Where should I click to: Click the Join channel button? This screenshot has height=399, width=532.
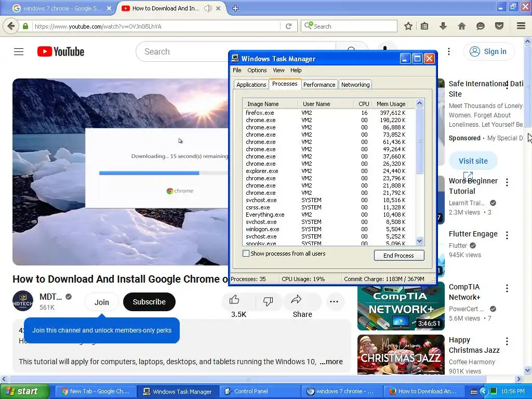[102, 302]
